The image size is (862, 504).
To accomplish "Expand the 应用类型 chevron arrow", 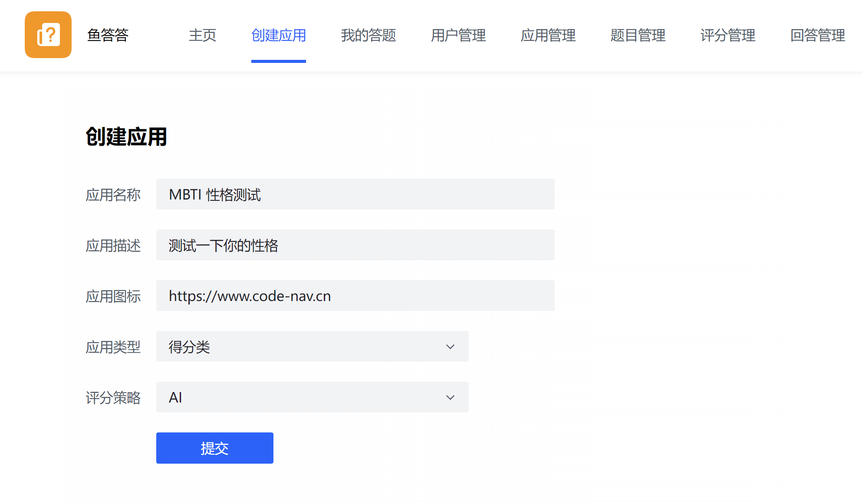I will pos(450,347).
